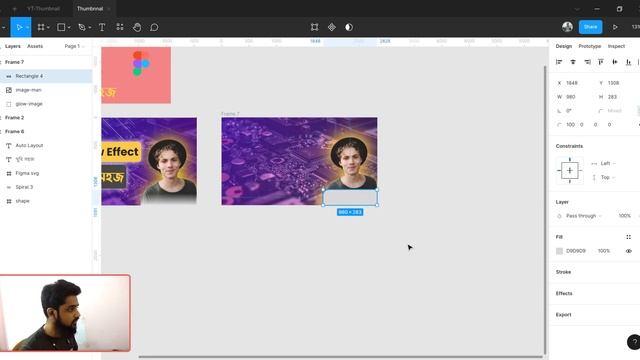Screen dimensions: 640x360
Task: Open the help question mark button
Action: (634, 342)
